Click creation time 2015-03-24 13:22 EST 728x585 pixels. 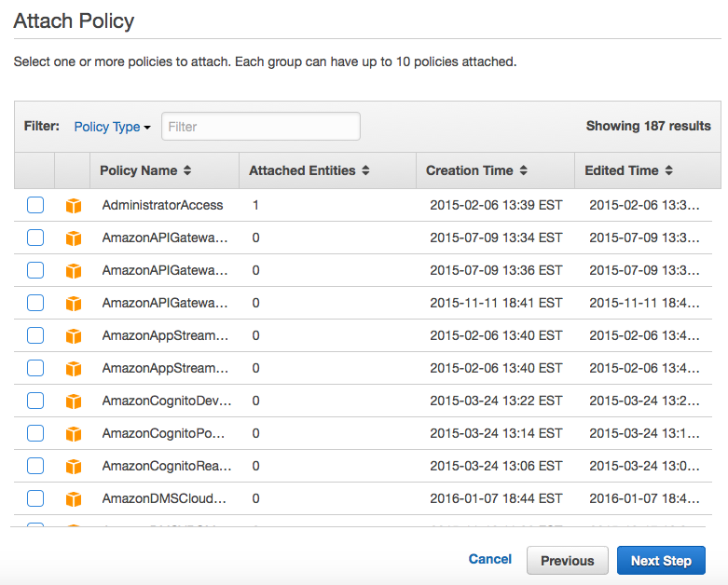tap(496, 401)
